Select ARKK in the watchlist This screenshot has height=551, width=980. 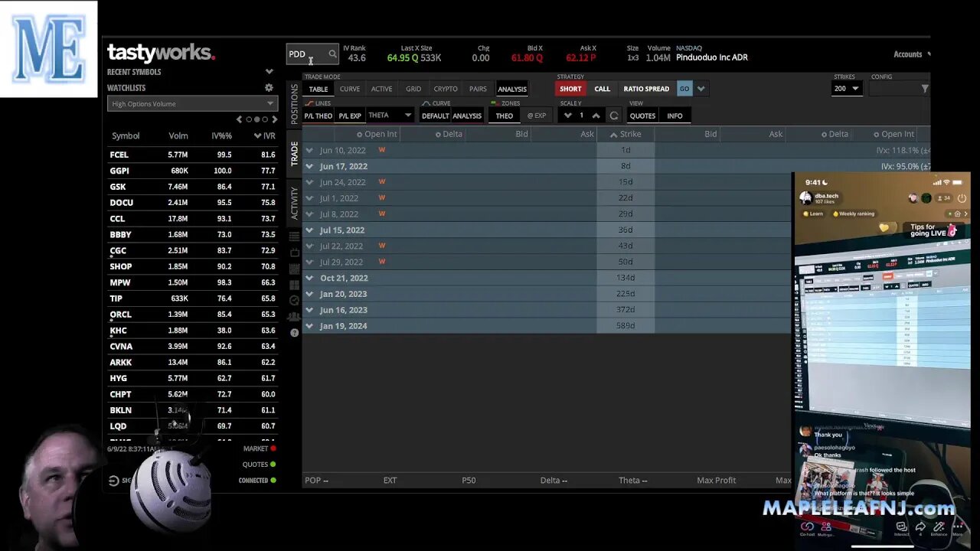(x=192, y=362)
